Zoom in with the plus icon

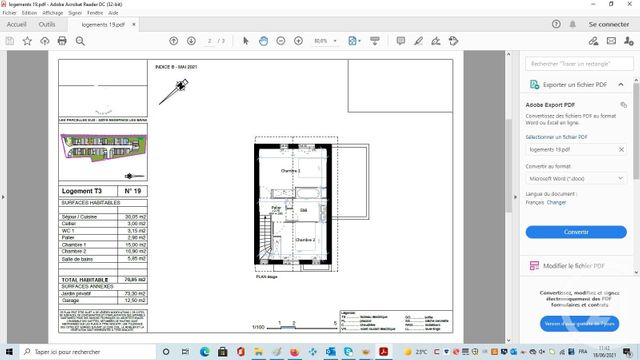(298, 41)
